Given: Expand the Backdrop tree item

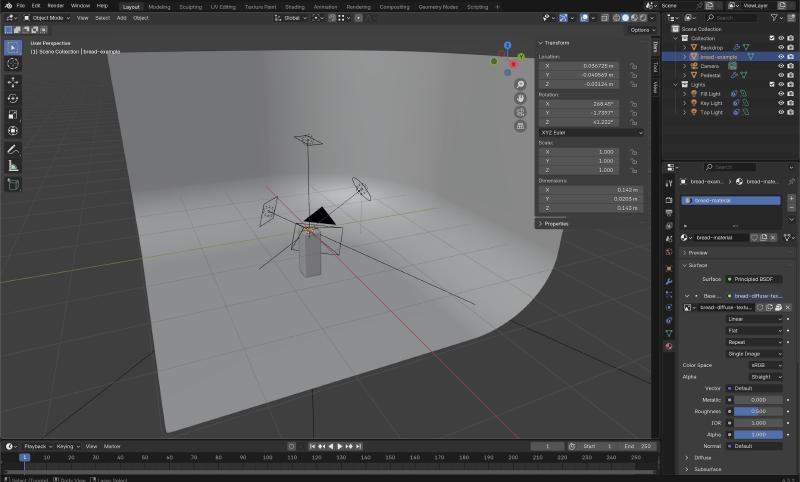Looking at the screenshot, I should 685,47.
